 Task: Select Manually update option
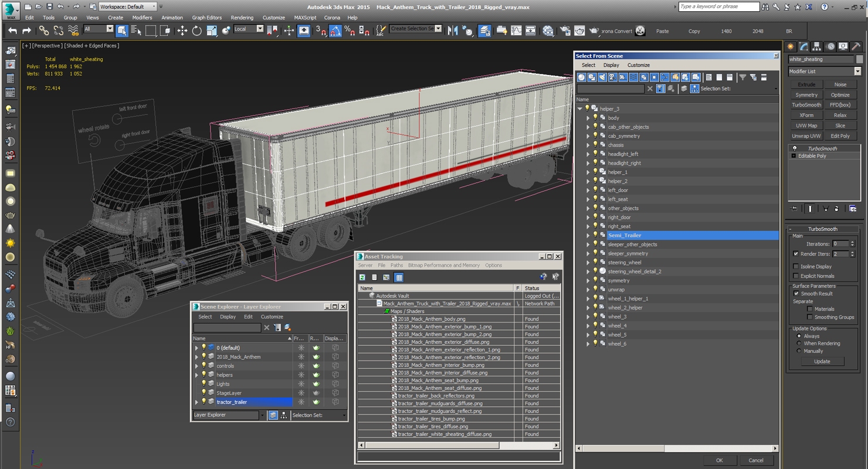(799, 351)
